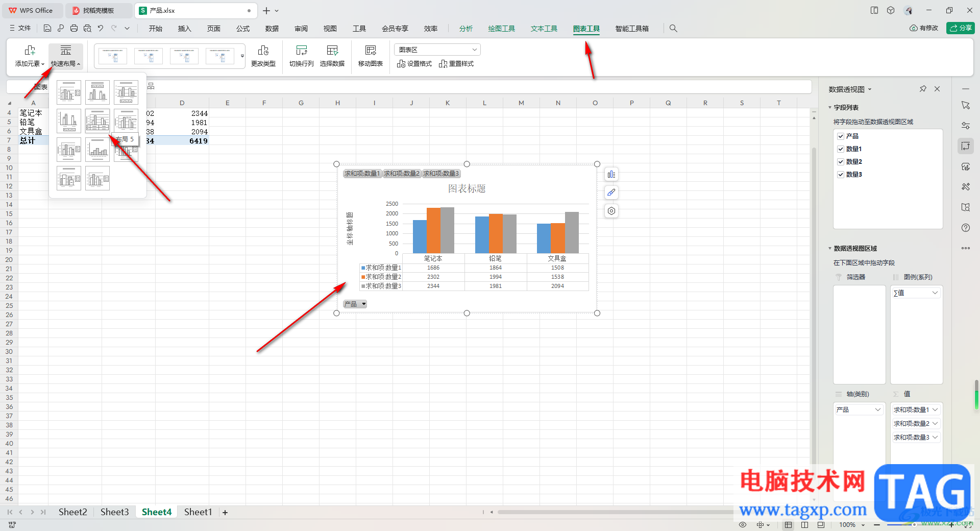Switch to the 分析 ribbon tab
The image size is (980, 531).
[466, 29]
